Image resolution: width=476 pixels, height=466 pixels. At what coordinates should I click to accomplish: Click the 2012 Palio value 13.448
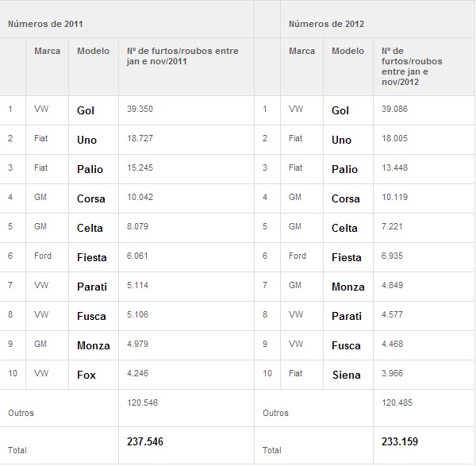(x=394, y=168)
